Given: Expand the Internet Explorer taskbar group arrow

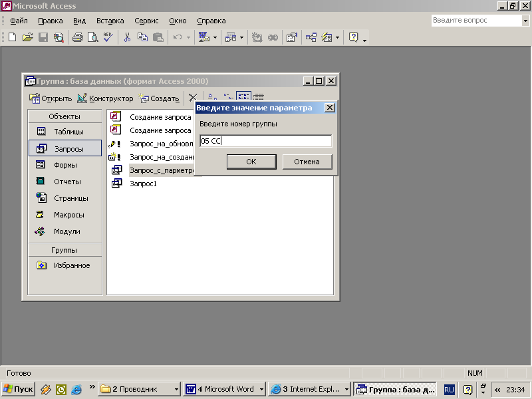Looking at the screenshot, I should [x=346, y=389].
